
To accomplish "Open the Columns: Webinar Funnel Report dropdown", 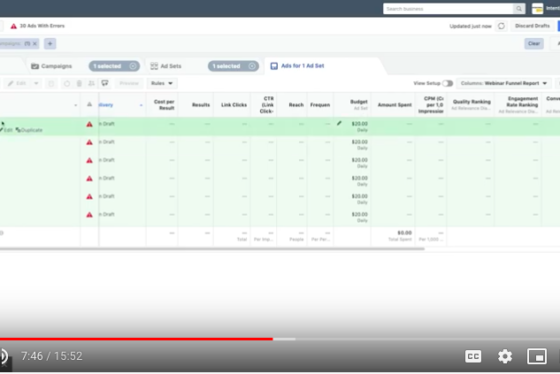I will [504, 83].
